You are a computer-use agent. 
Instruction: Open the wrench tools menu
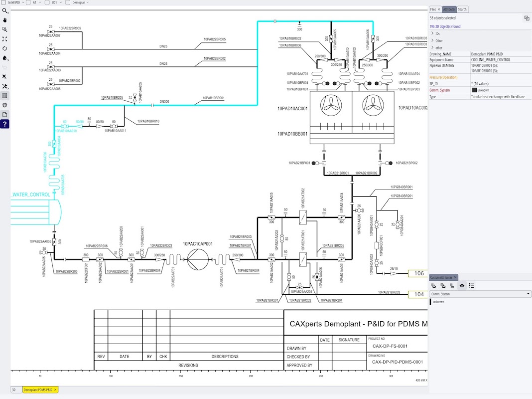click(5, 86)
